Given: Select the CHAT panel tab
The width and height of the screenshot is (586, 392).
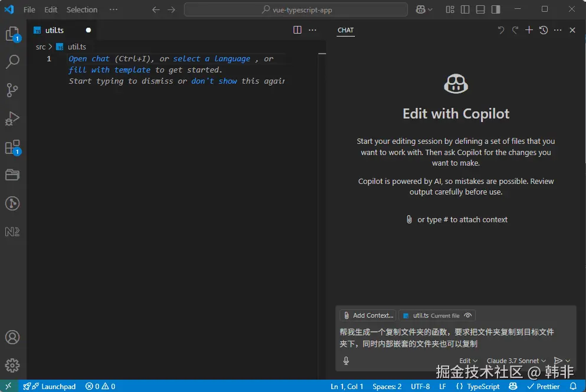Looking at the screenshot, I should [x=345, y=30].
